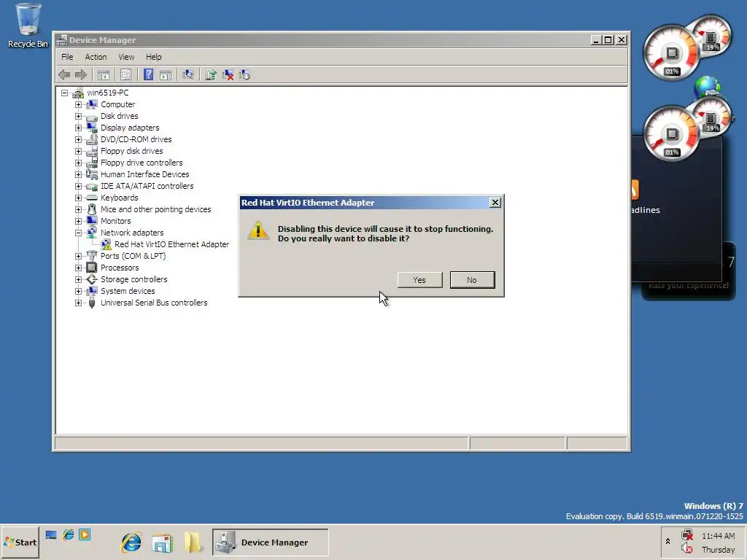Select the win6519-PC computer label
747x560 pixels.
pos(108,93)
